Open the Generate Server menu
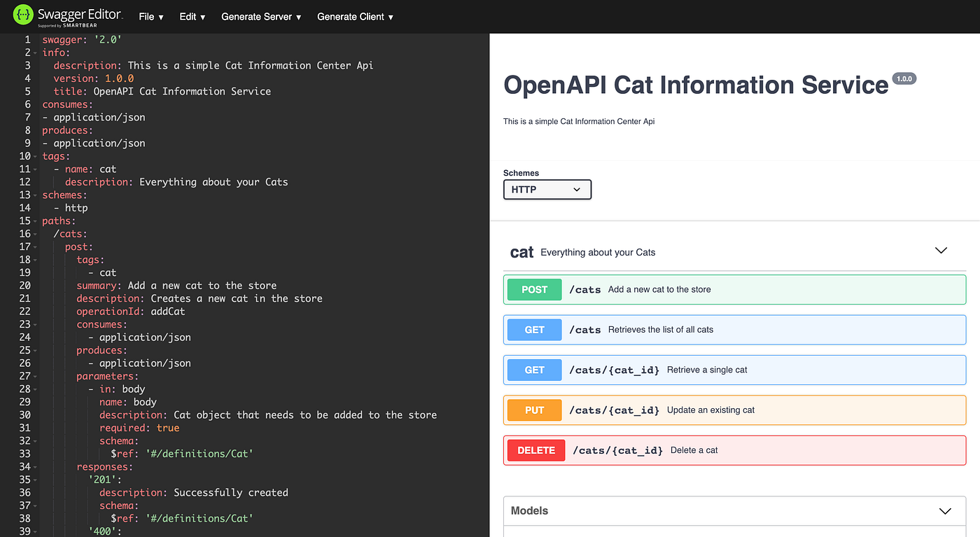The image size is (980, 537). click(x=260, y=16)
